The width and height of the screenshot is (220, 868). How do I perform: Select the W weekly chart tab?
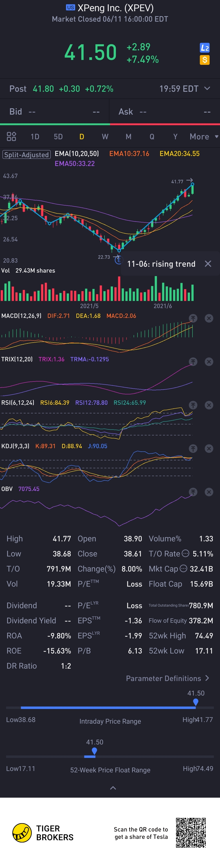tap(105, 136)
